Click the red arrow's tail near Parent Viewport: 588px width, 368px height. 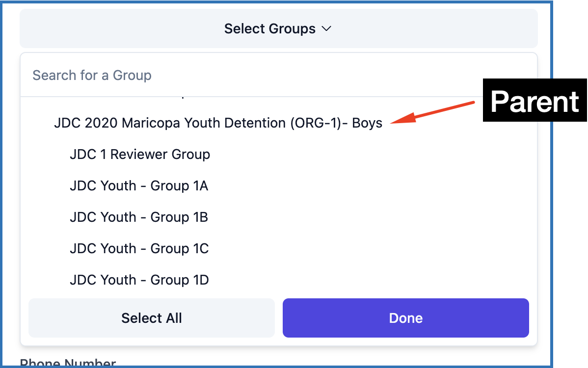(471, 104)
